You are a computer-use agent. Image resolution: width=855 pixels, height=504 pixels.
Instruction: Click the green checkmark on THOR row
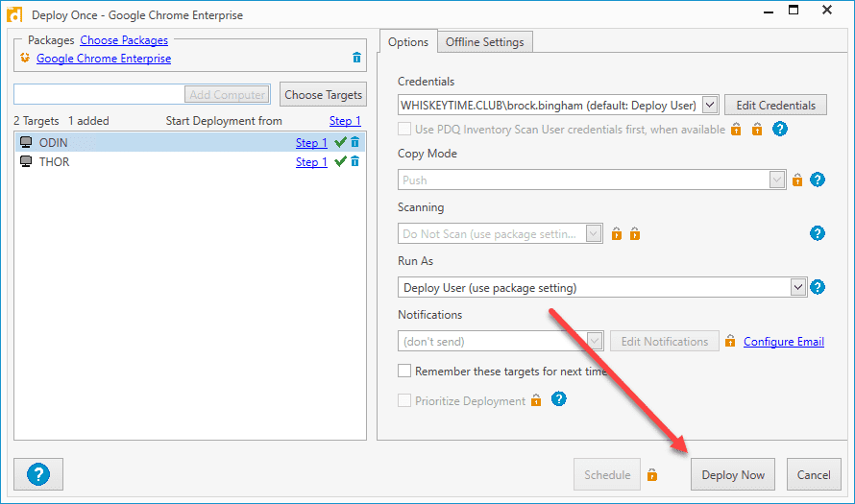(x=340, y=161)
